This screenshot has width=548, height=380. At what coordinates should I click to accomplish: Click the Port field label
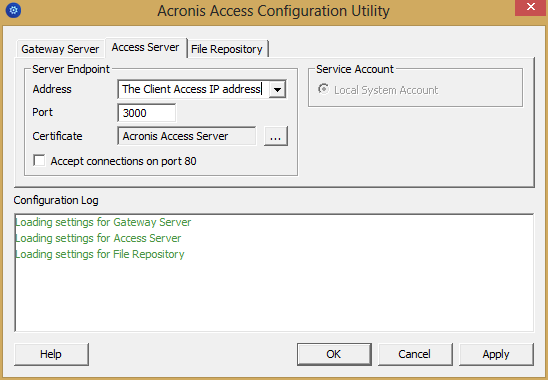[x=42, y=112]
